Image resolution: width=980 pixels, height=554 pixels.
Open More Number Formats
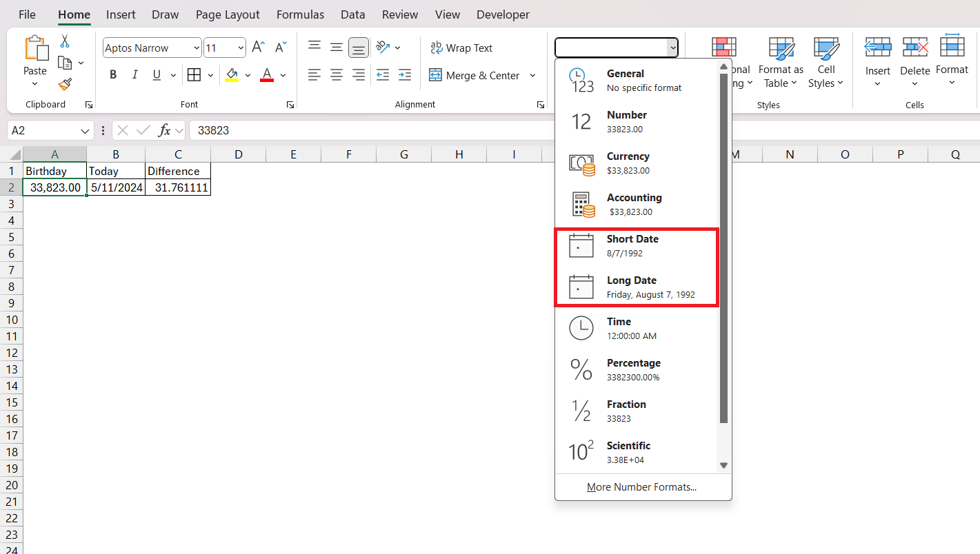coord(642,487)
